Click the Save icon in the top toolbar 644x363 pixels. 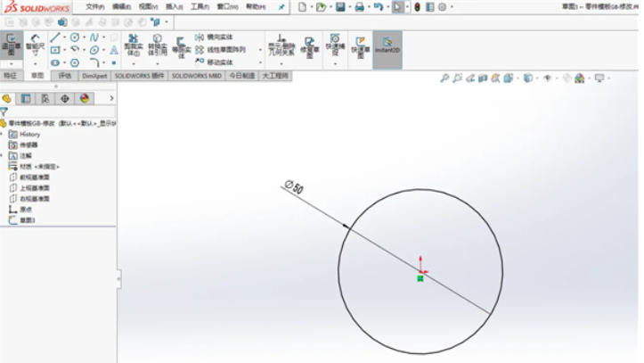(x=340, y=6)
